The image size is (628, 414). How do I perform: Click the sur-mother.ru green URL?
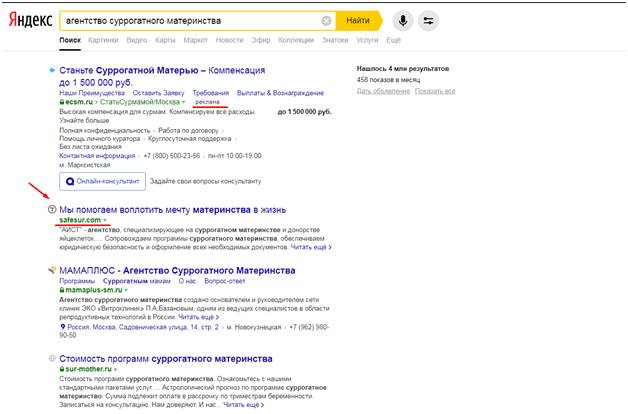89,369
